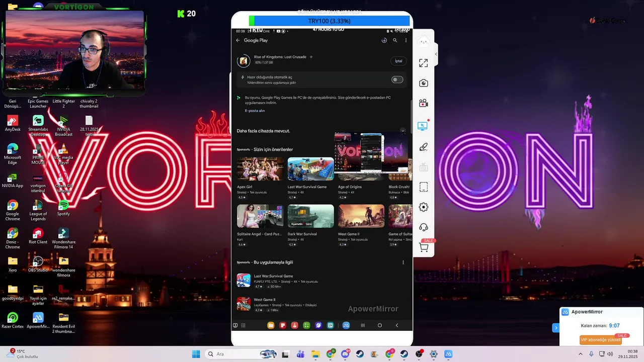Viewport: 644px width, 362px height.
Task: Open West Game II thumbnail in suggestions
Action: point(361,216)
